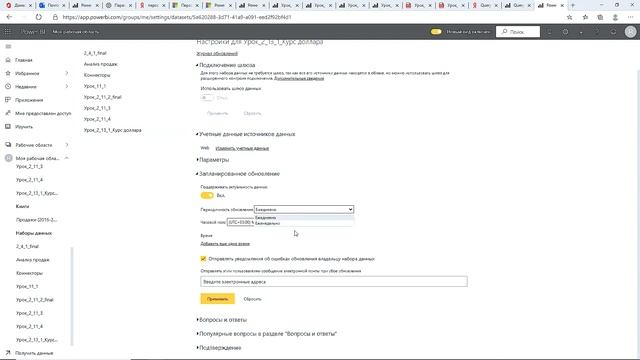Choose Ежедневно option in dropdown list
Viewport: 640px width, 360px height.
(x=304, y=218)
